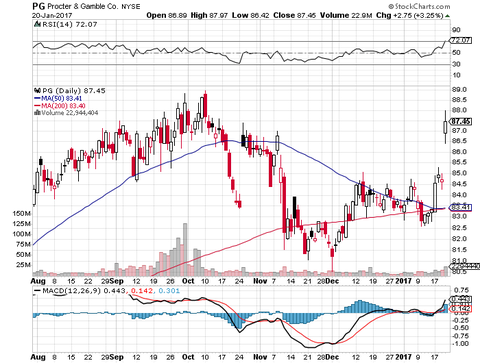Image resolution: width=480 pixels, height=363 pixels.
Task: Click the 84.5 price axis label
Action: tap(459, 184)
